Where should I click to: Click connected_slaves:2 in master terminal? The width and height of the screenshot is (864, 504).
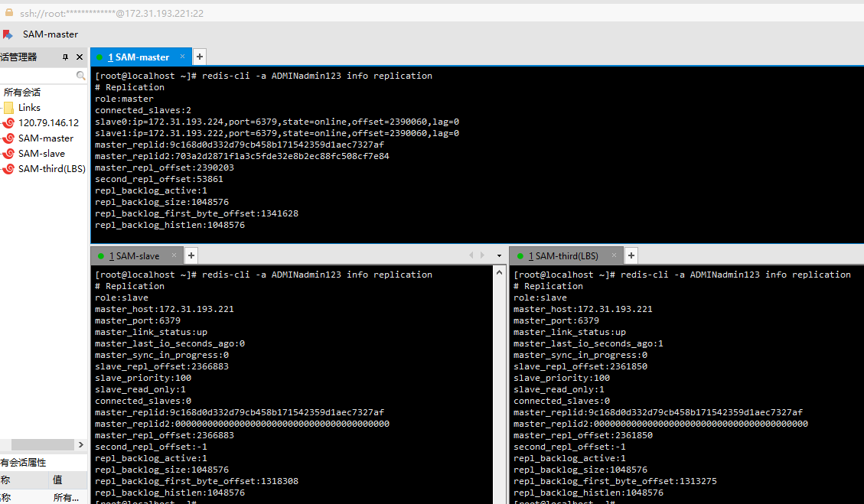click(x=142, y=110)
